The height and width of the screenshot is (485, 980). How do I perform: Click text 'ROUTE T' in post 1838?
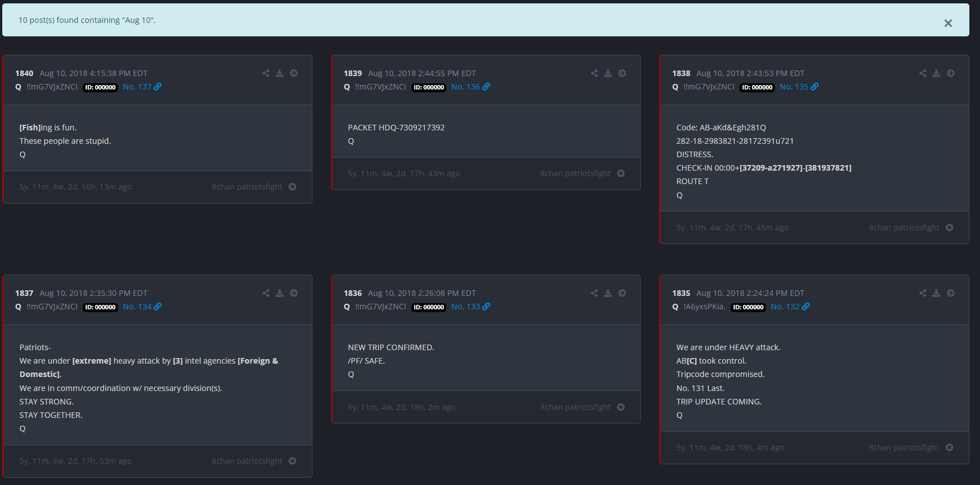pos(693,181)
